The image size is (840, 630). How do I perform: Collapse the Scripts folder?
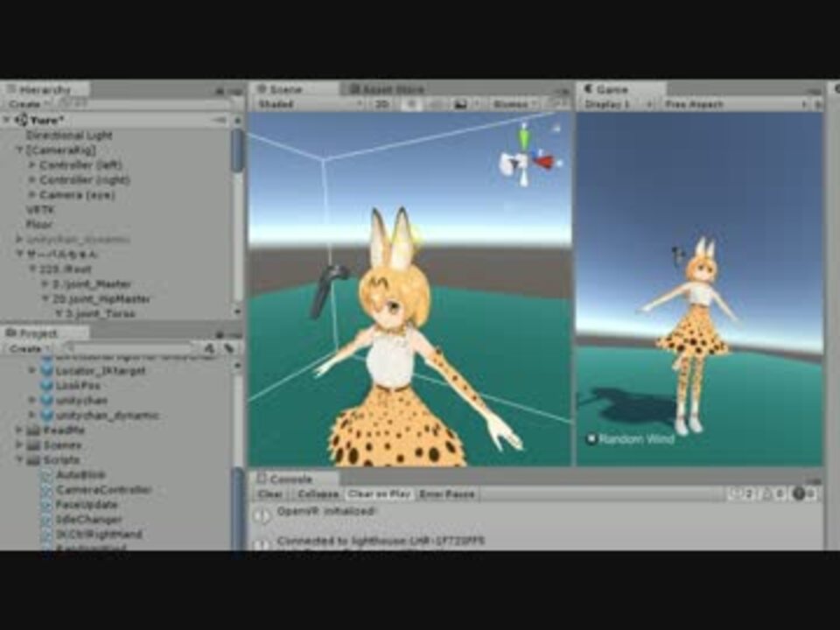19,459
